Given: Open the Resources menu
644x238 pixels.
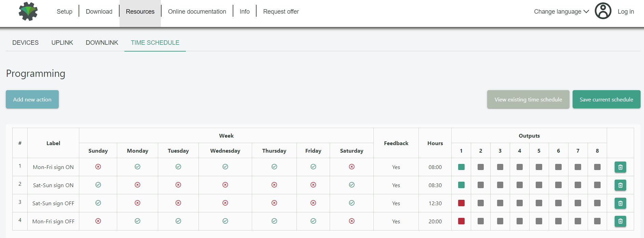Looking at the screenshot, I should pos(140,12).
